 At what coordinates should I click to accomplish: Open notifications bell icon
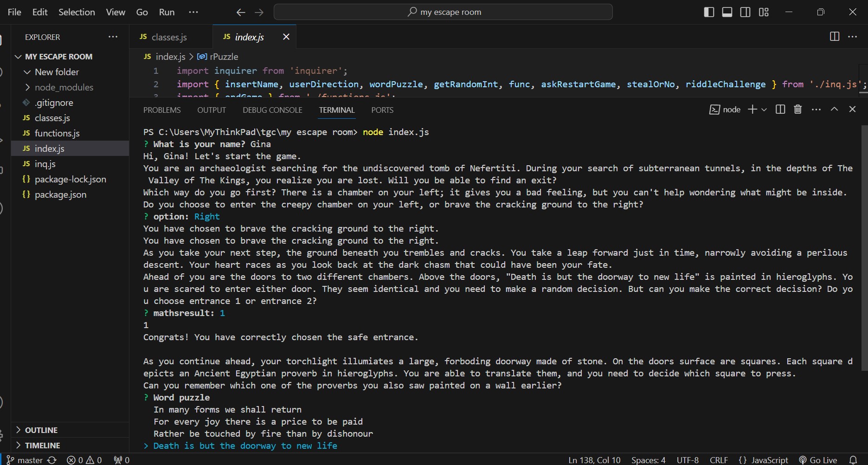pyautogui.click(x=853, y=460)
